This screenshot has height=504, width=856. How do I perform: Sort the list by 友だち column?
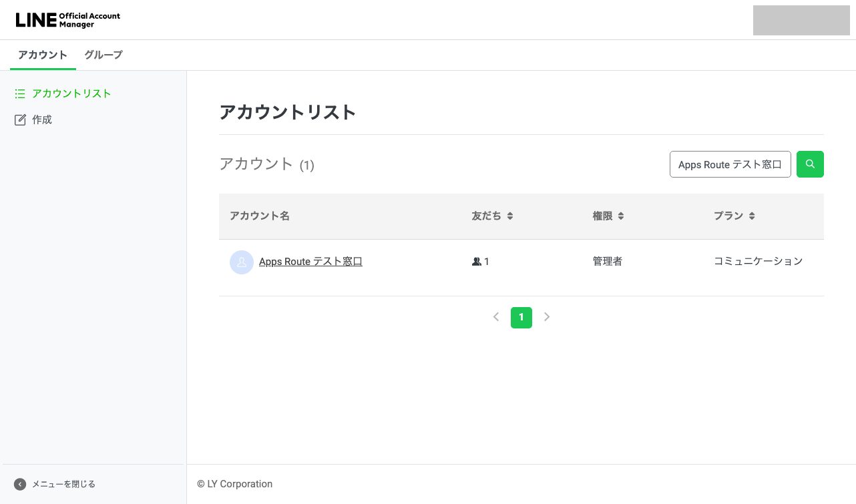point(492,216)
